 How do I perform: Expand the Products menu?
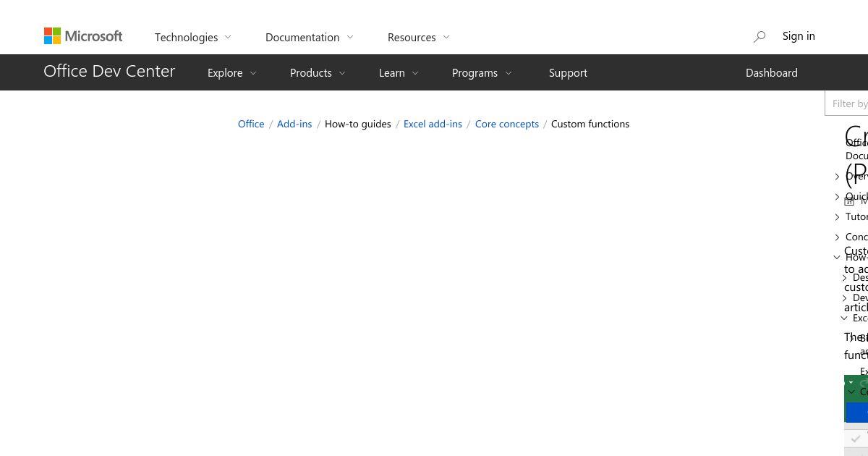[318, 72]
